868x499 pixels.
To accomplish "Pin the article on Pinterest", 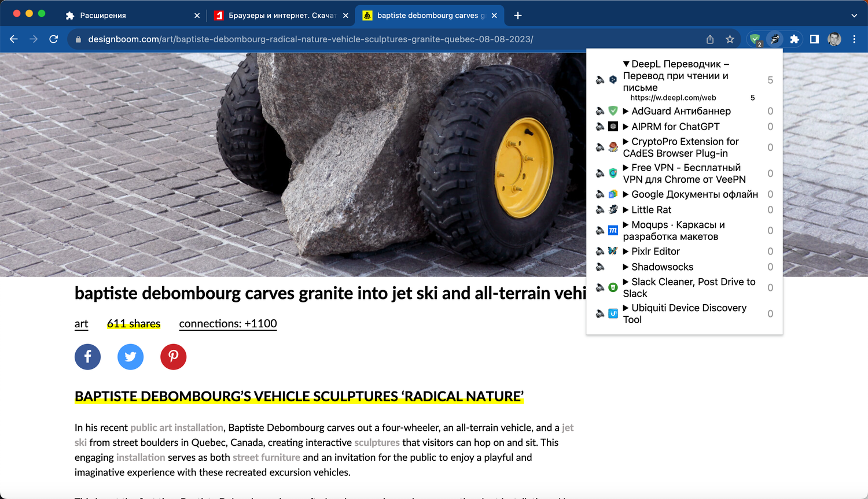I will pyautogui.click(x=173, y=357).
